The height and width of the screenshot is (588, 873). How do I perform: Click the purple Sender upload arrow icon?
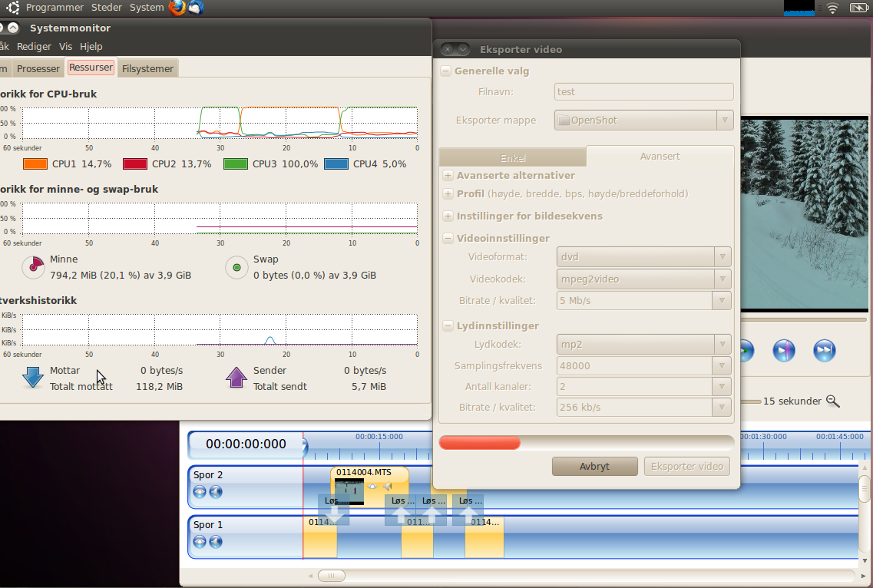click(x=236, y=378)
